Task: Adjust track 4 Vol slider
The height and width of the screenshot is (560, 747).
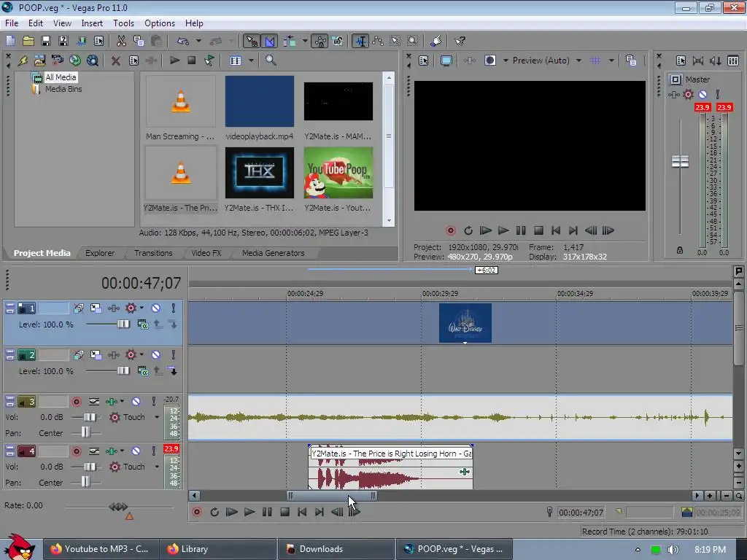Action: tap(89, 467)
